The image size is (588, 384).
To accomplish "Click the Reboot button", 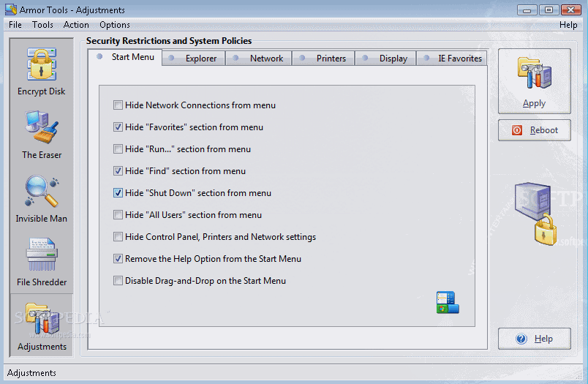I will tap(535, 130).
